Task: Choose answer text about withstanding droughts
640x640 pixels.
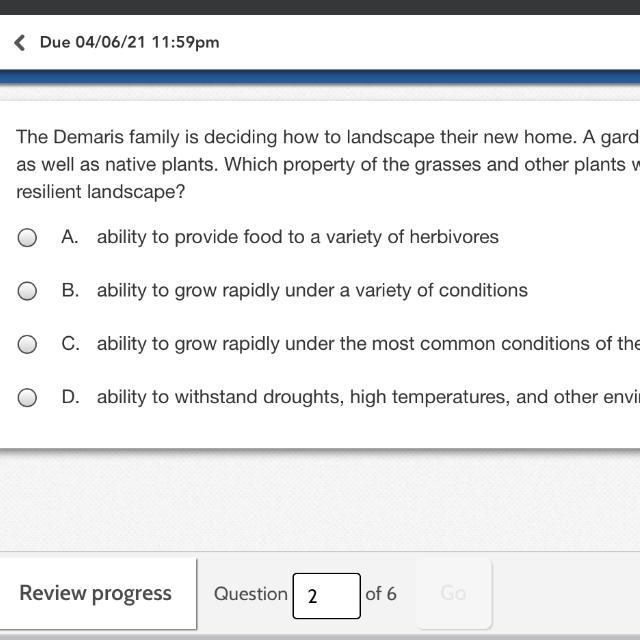Action: 367,397
